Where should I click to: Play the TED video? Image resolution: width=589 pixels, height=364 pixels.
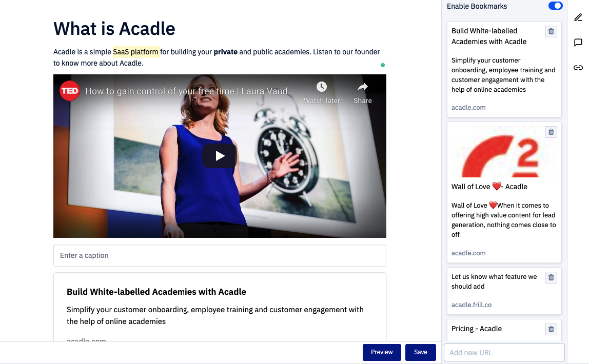tap(220, 156)
